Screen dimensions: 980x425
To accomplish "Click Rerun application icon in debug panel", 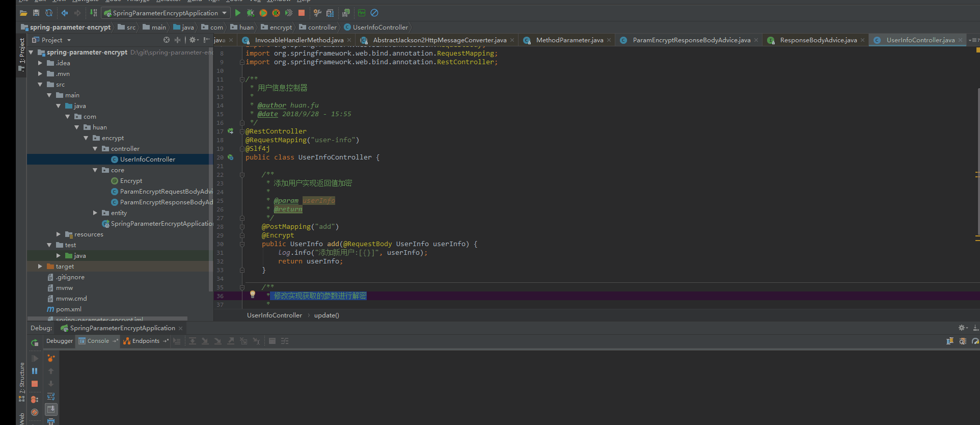I will pos(35,342).
